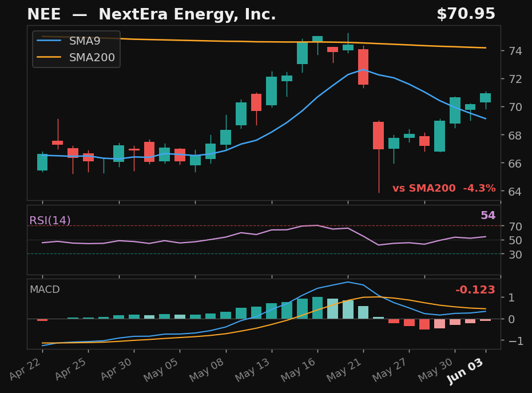Click the largest red MACD histogram bar
The height and width of the screenshot is (393, 532).
[424, 324]
